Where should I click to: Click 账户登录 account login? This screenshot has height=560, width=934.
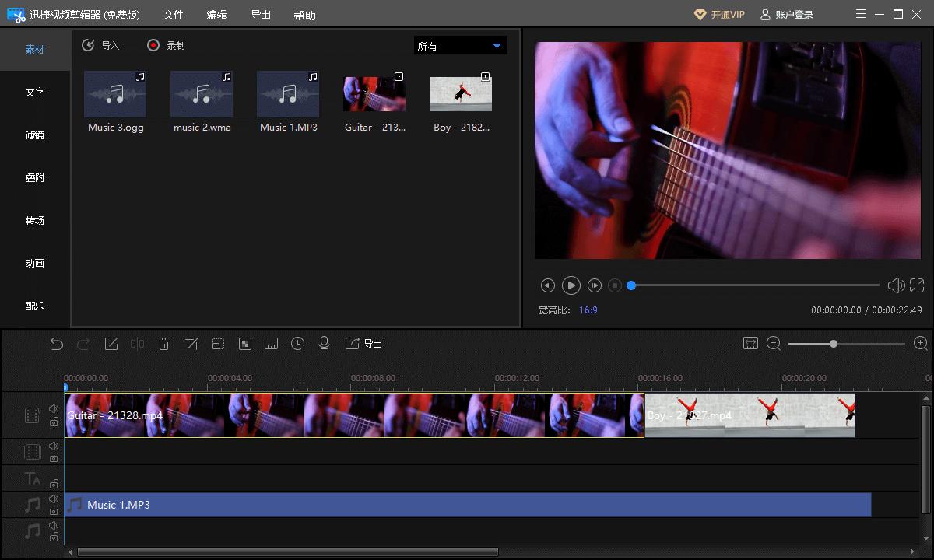click(x=787, y=15)
